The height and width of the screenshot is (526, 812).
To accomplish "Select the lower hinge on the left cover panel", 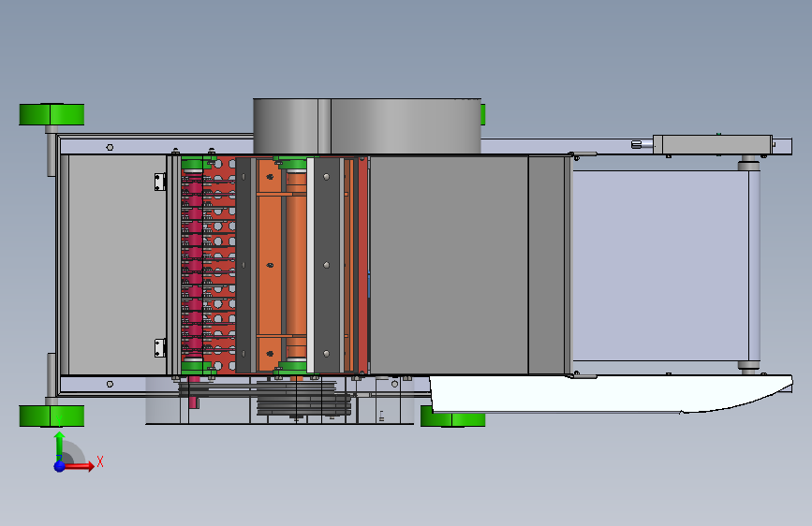I will (x=160, y=348).
